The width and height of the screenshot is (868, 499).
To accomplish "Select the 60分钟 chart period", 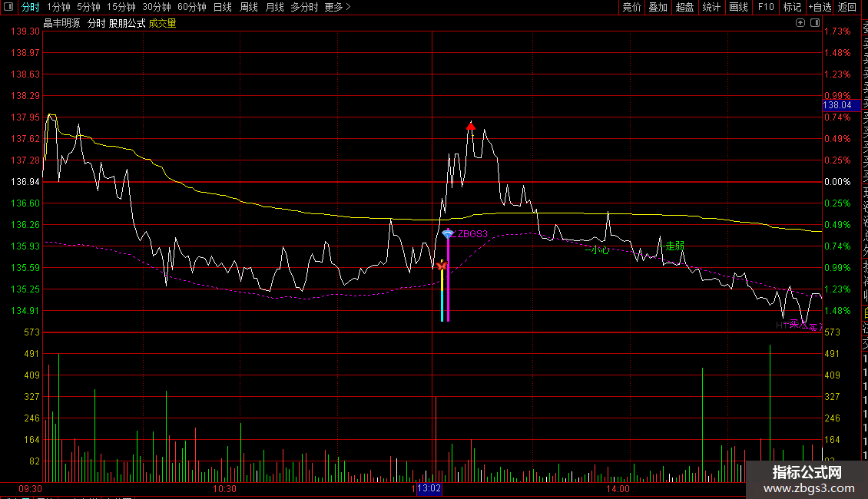I will click(192, 7).
